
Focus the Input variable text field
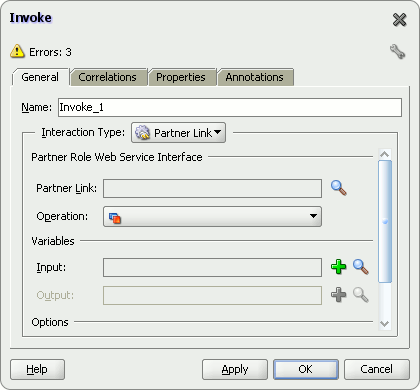click(212, 267)
